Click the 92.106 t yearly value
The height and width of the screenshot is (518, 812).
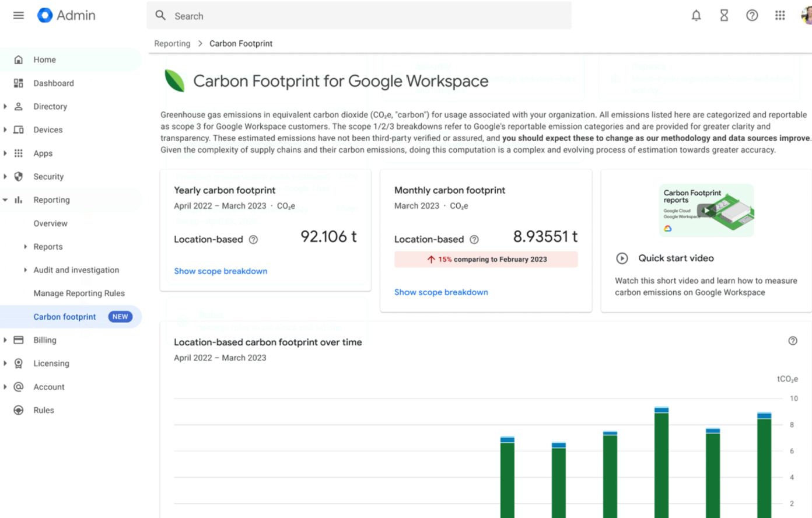point(328,236)
